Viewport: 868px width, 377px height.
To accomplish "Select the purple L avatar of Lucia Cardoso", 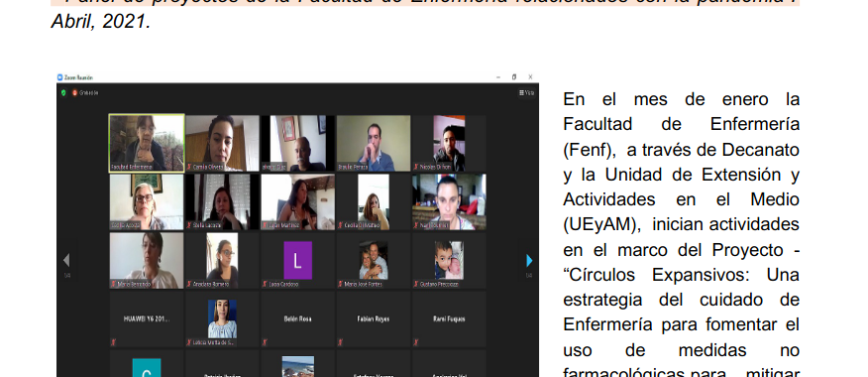I will click(x=298, y=260).
